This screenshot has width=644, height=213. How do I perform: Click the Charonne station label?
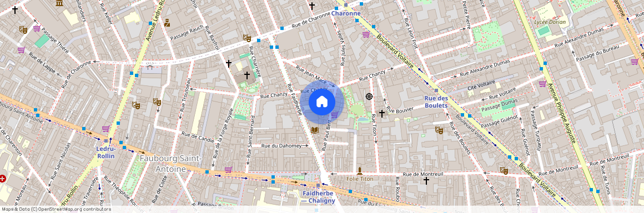tap(346, 13)
